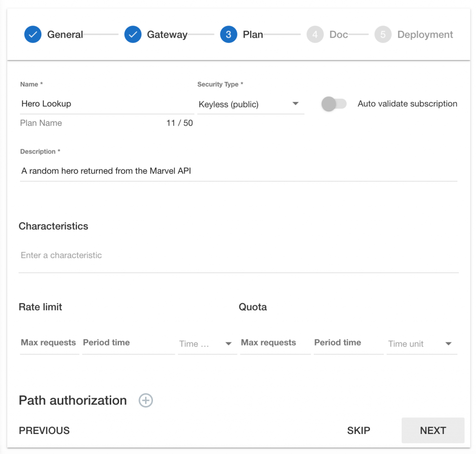Image resolution: width=476 pixels, height=454 pixels.
Task: Select the Plan step number circle
Action: [228, 34]
